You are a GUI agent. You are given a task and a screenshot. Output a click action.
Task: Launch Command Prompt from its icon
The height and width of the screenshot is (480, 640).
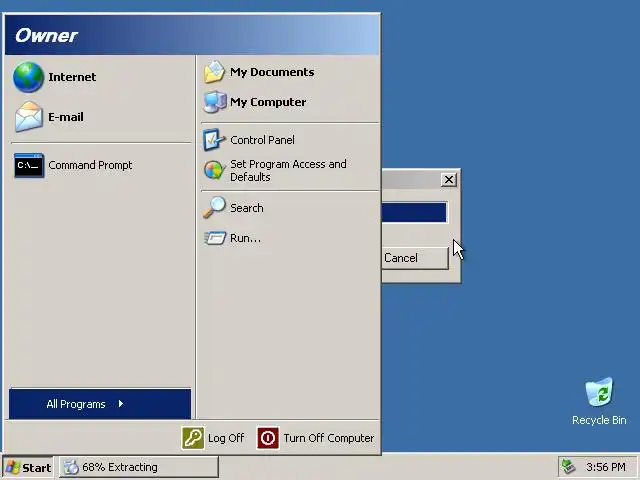(29, 165)
